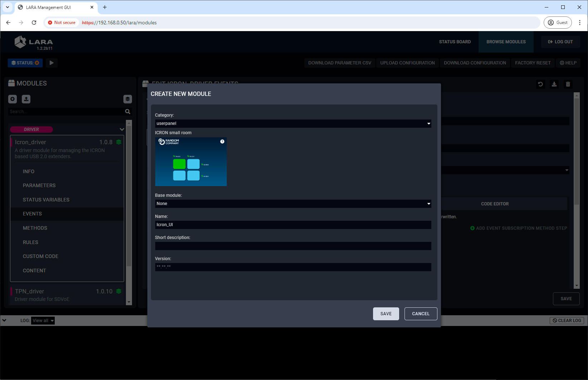
Task: Switch to the Status Board tab
Action: (455, 42)
